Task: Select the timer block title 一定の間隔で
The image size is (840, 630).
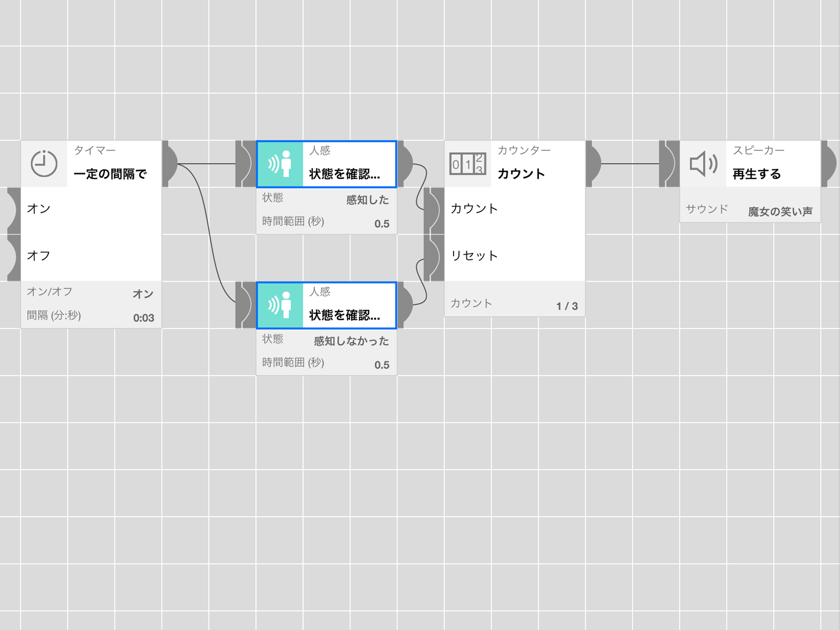Action: point(110,174)
